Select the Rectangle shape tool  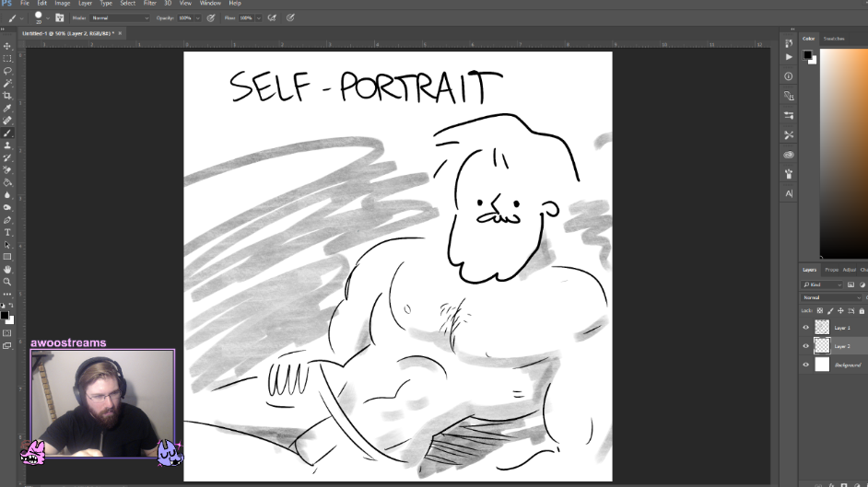(7, 257)
